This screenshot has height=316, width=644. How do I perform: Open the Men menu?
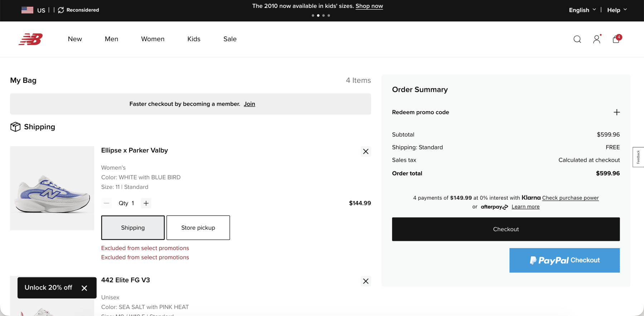pos(111,39)
